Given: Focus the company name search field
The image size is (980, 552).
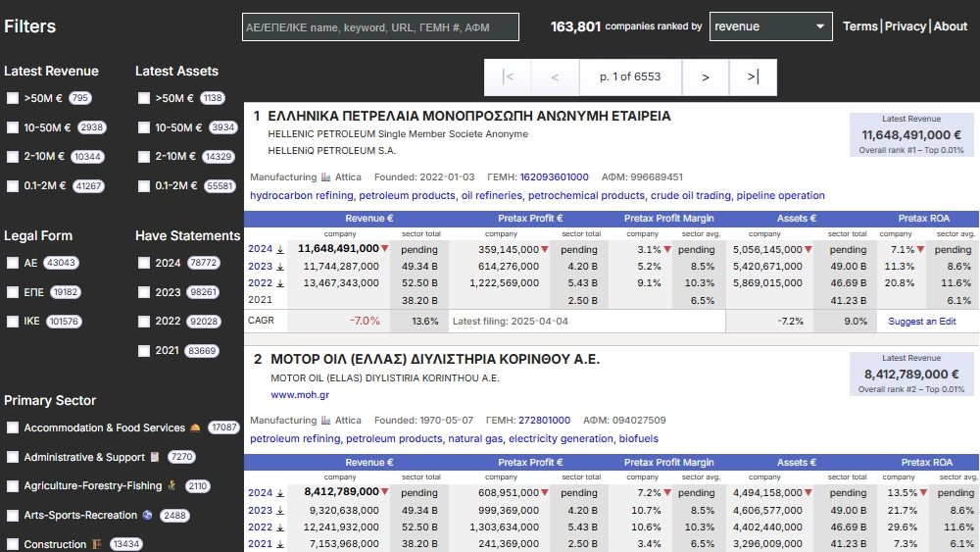Looking at the screenshot, I should pyautogui.click(x=380, y=27).
